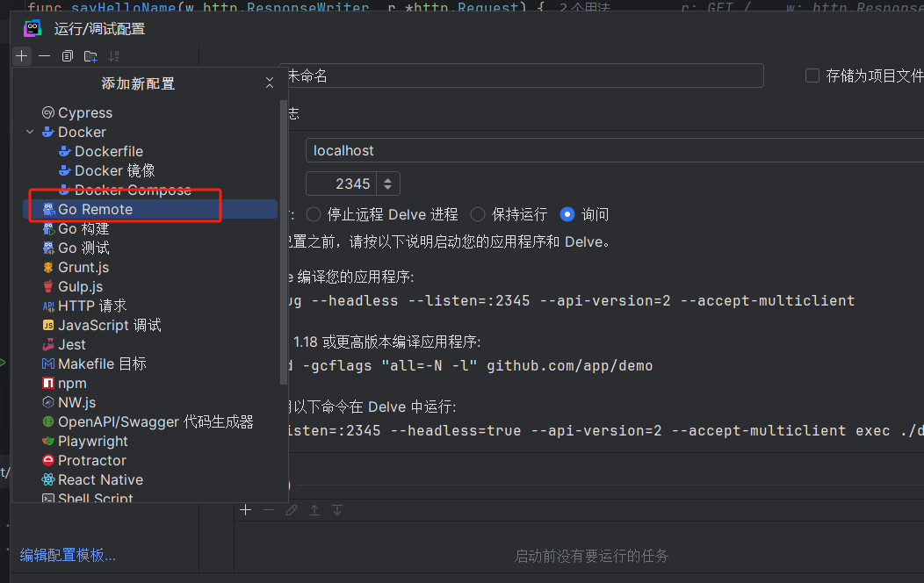The height and width of the screenshot is (583, 924).
Task: Click the Go gopher icon beside Go 构建
Action: [x=48, y=228]
